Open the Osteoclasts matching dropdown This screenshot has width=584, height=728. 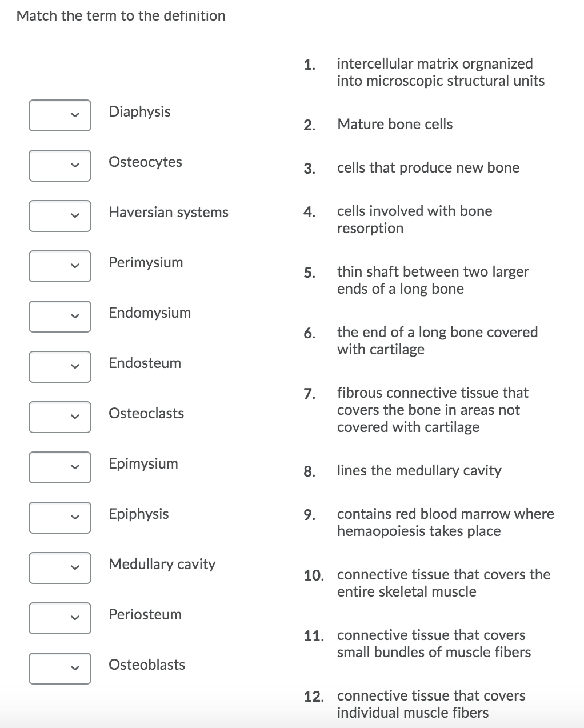[60, 417]
